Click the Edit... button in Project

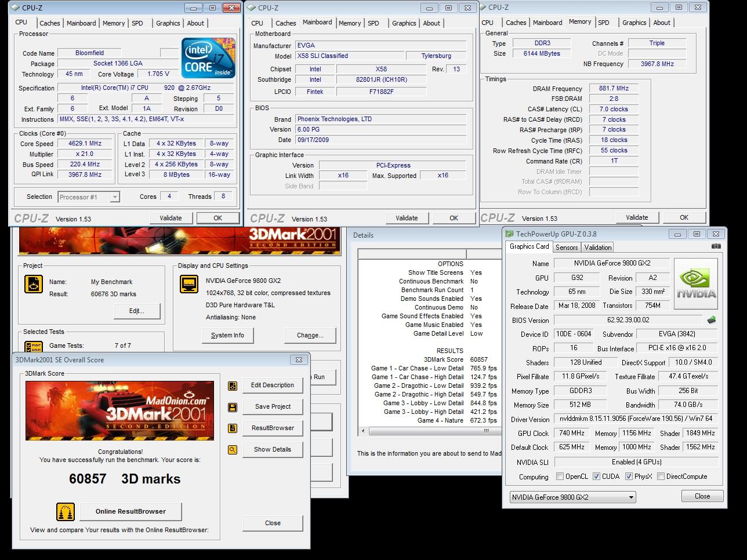click(136, 311)
